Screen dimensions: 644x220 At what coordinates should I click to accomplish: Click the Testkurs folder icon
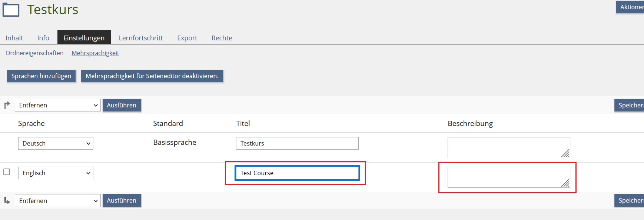[11, 10]
